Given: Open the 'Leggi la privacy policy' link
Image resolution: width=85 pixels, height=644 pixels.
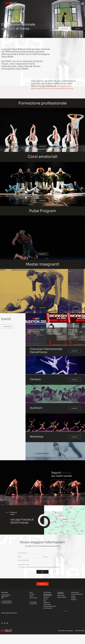Looking at the screenshot, I should pos(23,565).
